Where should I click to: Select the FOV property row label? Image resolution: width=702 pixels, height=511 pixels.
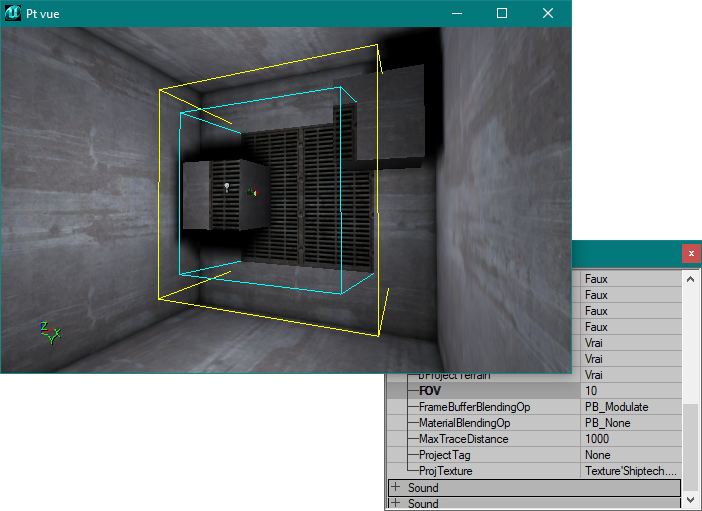point(430,391)
